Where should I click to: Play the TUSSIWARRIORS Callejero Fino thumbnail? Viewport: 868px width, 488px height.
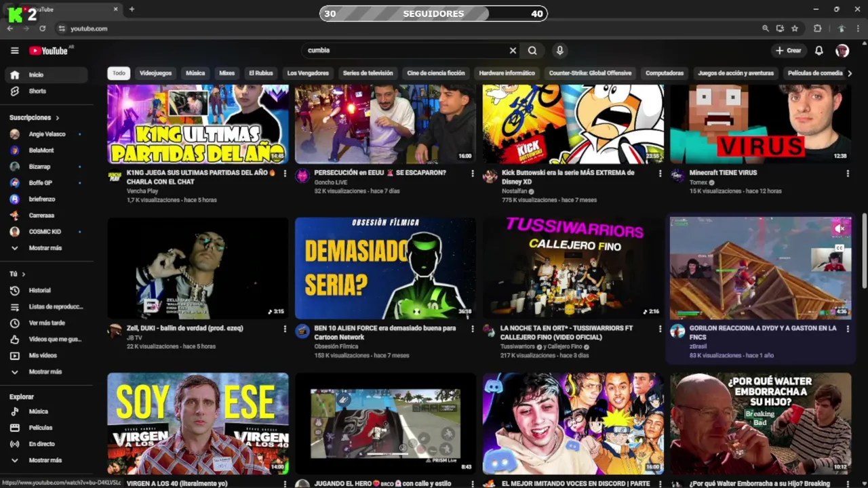573,268
